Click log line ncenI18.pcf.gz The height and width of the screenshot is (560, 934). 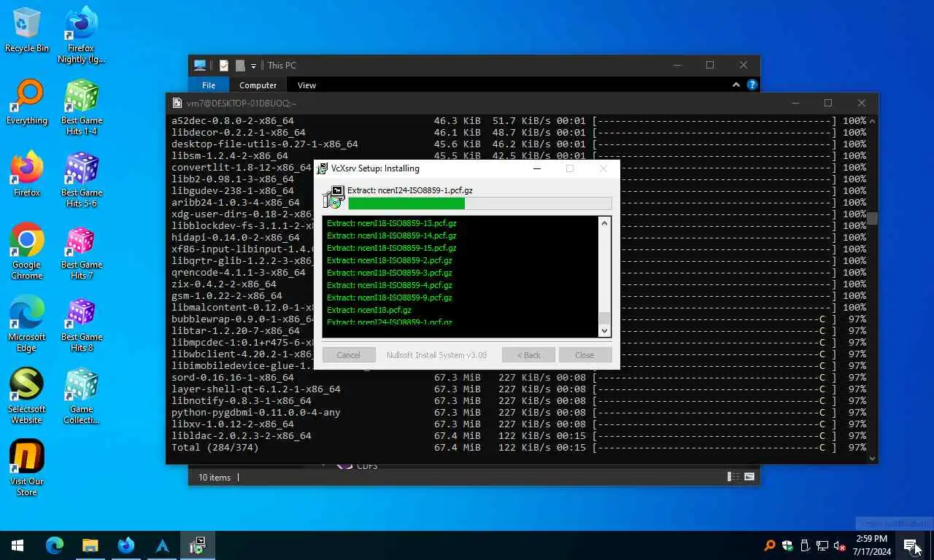point(368,310)
